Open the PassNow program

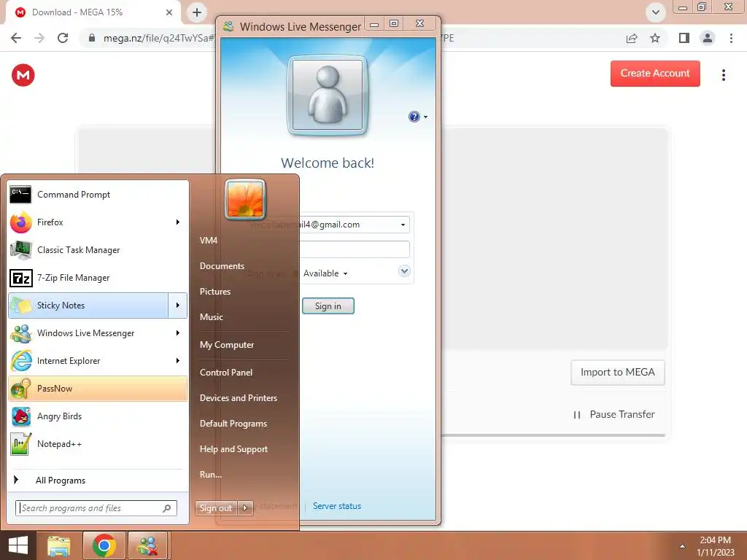point(98,389)
